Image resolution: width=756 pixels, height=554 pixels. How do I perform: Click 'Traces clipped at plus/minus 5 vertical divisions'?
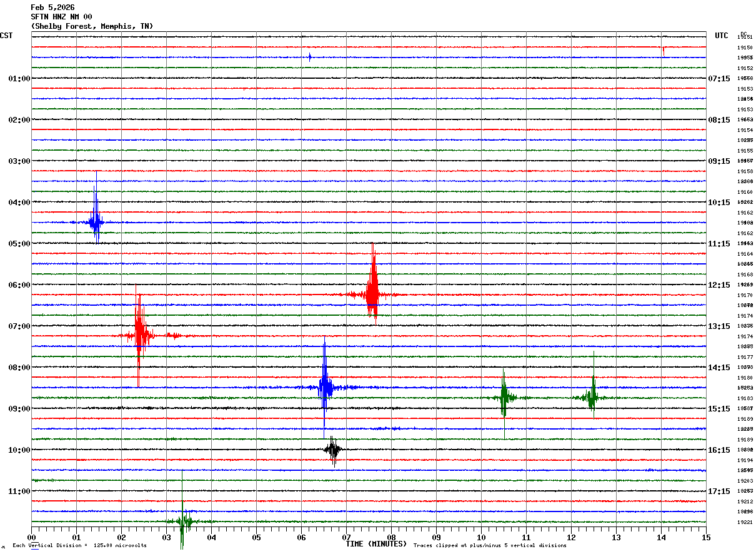point(490,546)
